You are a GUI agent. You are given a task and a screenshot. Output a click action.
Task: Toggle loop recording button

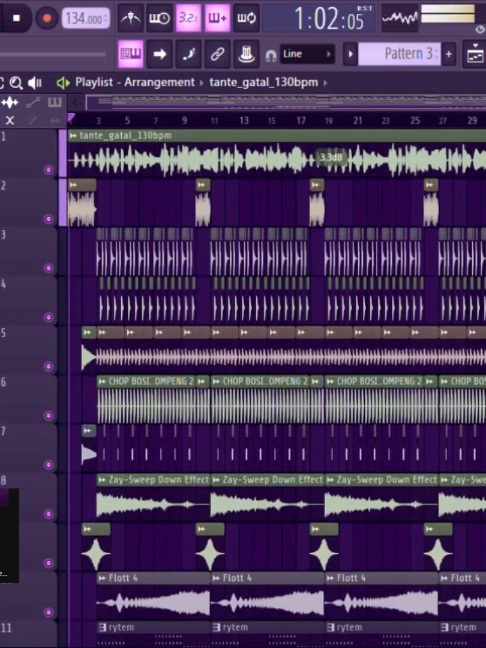[x=246, y=18]
